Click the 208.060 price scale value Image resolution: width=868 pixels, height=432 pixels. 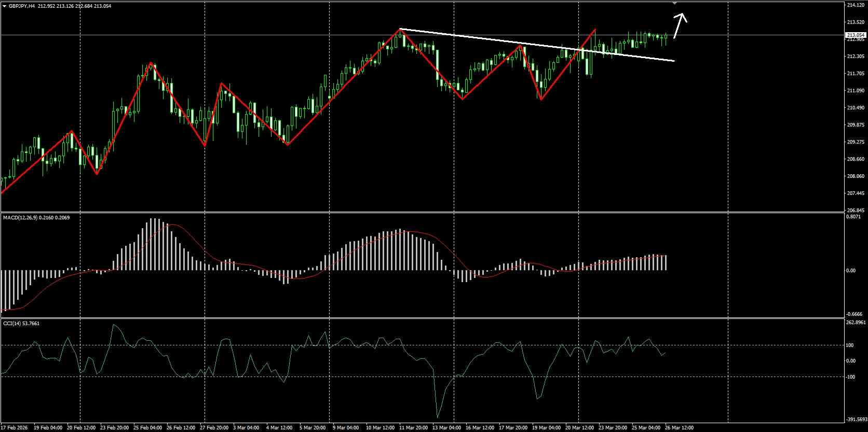coord(855,176)
